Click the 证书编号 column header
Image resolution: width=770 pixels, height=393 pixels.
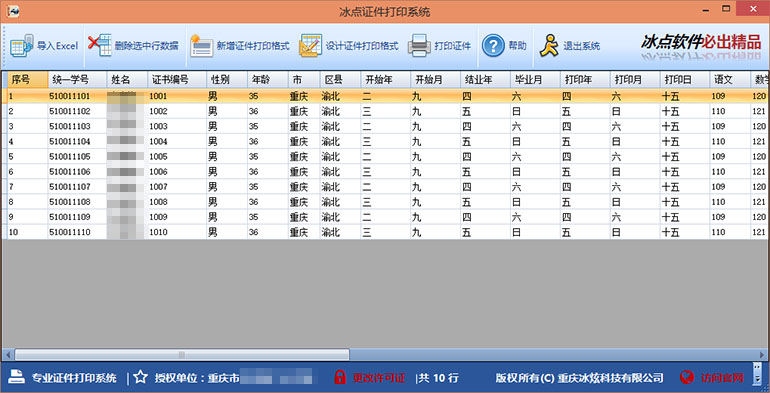click(x=177, y=80)
